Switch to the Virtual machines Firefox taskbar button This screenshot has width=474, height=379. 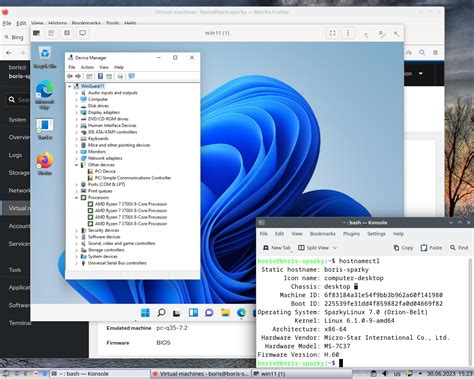200,374
